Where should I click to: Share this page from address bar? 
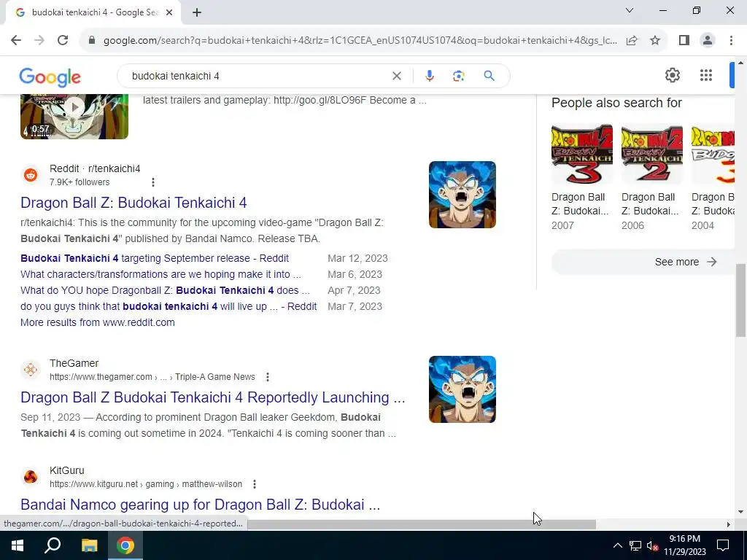(x=632, y=41)
